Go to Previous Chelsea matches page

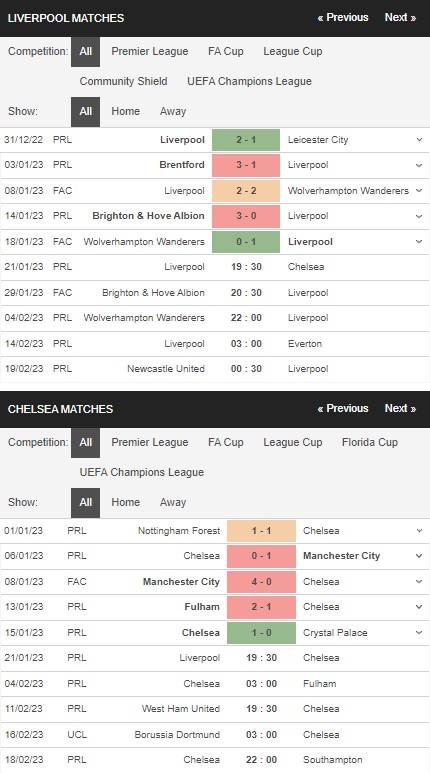[x=343, y=409]
